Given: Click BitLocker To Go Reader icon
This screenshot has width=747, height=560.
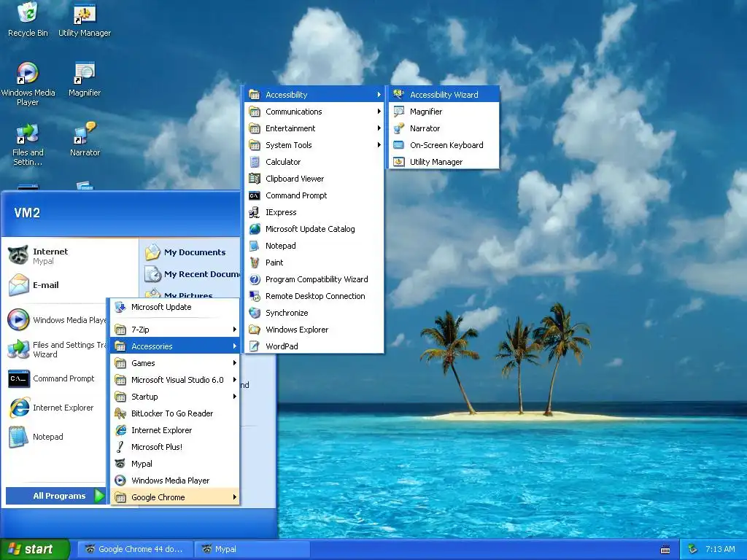Looking at the screenshot, I should pos(120,413).
